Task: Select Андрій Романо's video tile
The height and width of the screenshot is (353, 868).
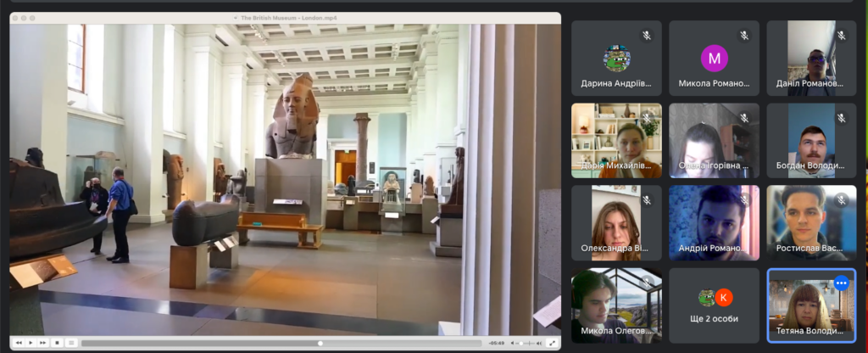Action: (714, 222)
